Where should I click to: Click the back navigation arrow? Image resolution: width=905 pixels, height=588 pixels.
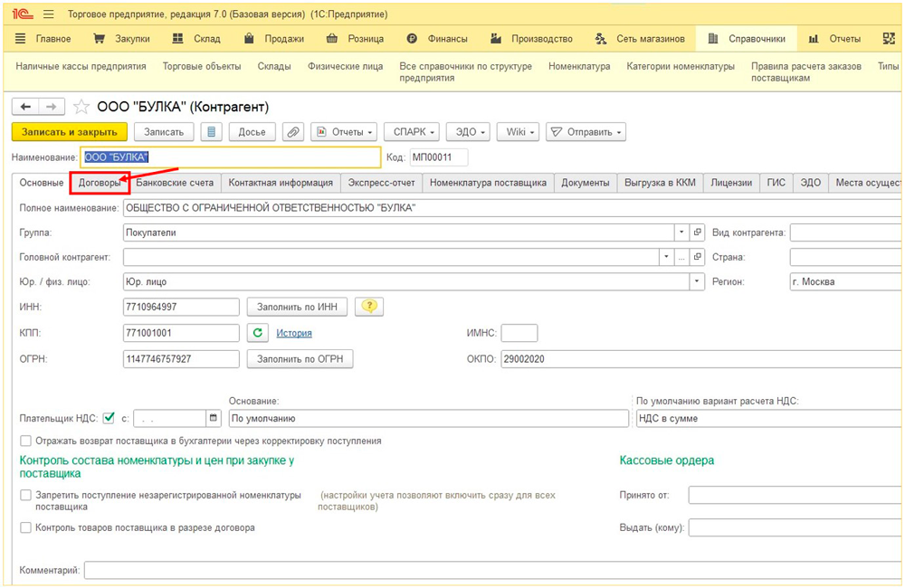[x=25, y=107]
